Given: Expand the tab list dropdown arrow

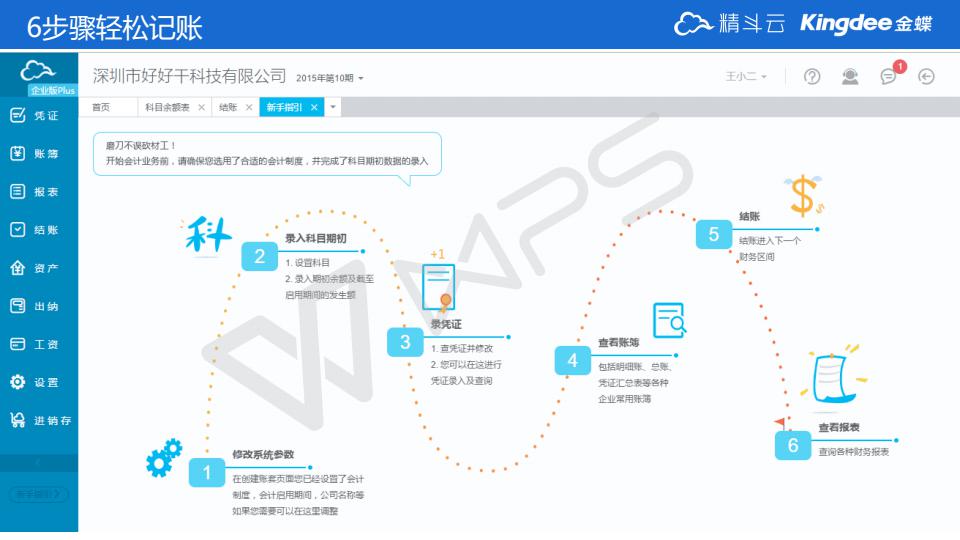Looking at the screenshot, I should click(334, 107).
